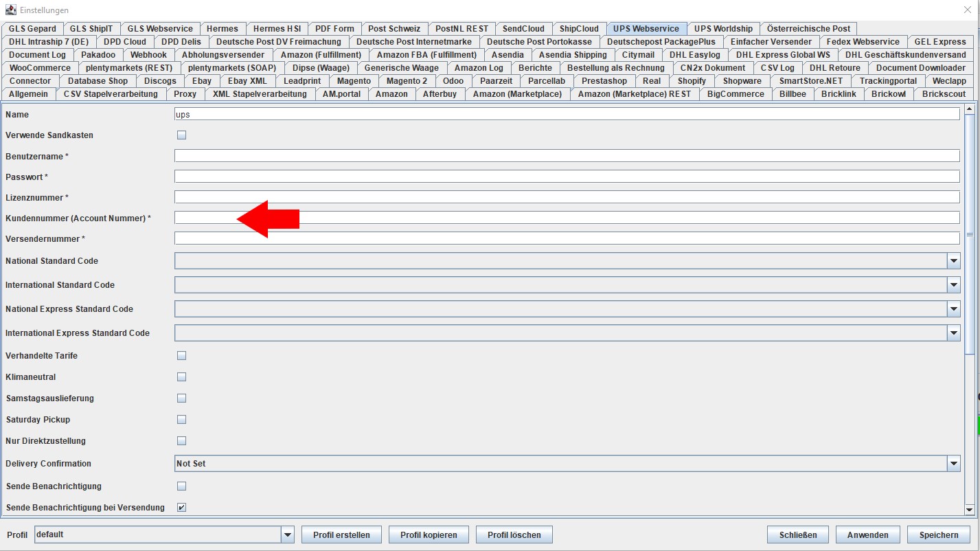Viewport: 980px width, 551px height.
Task: Enable the Verhandelte Tarife checkbox
Action: coord(182,356)
